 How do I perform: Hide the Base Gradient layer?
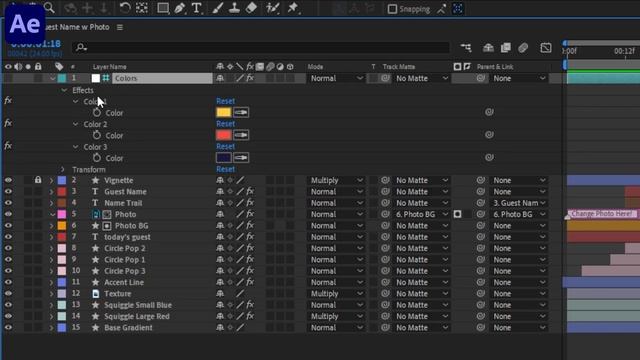[8, 327]
